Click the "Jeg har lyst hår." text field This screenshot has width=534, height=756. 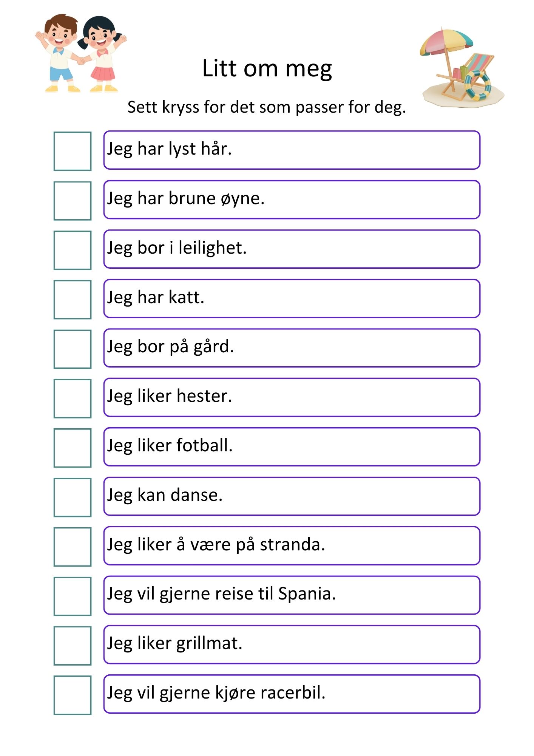click(292, 150)
